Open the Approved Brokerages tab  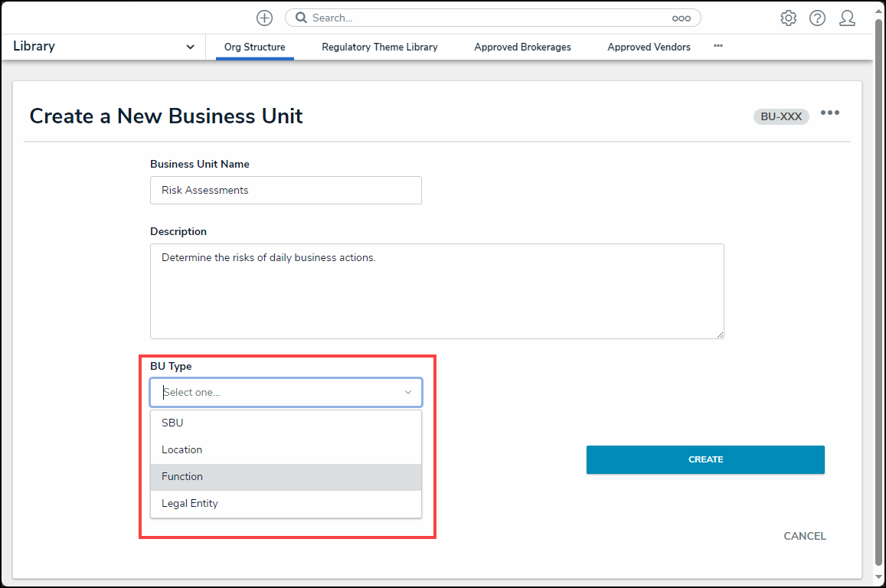(522, 47)
